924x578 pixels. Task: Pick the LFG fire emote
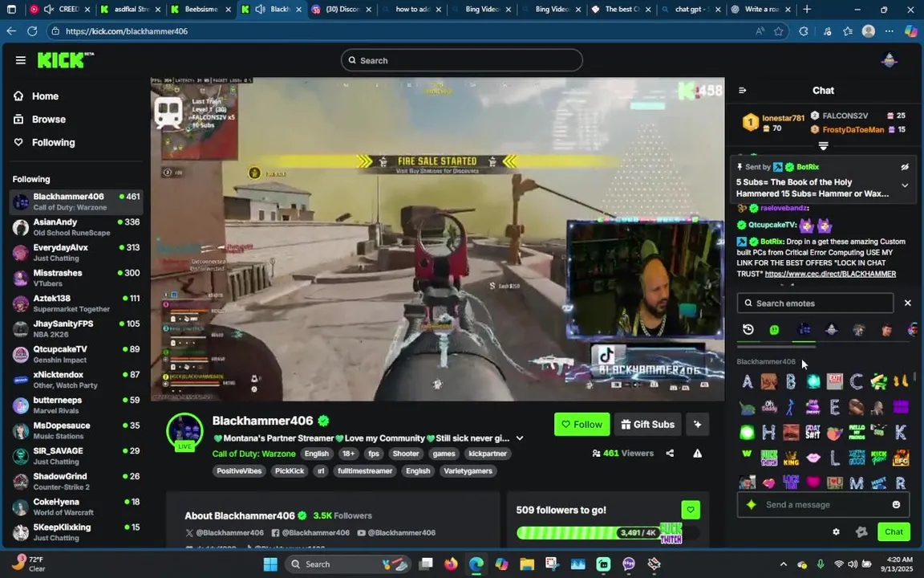point(901,458)
